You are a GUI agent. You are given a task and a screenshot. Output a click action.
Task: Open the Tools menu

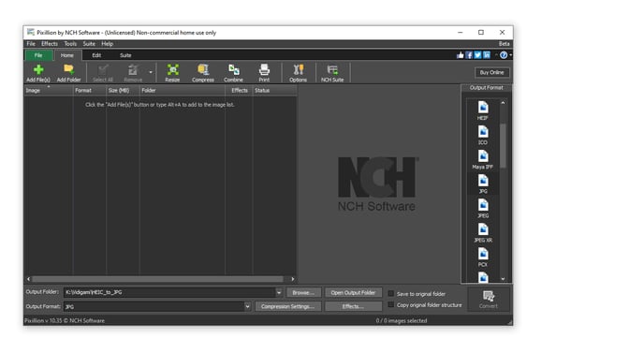coord(70,44)
